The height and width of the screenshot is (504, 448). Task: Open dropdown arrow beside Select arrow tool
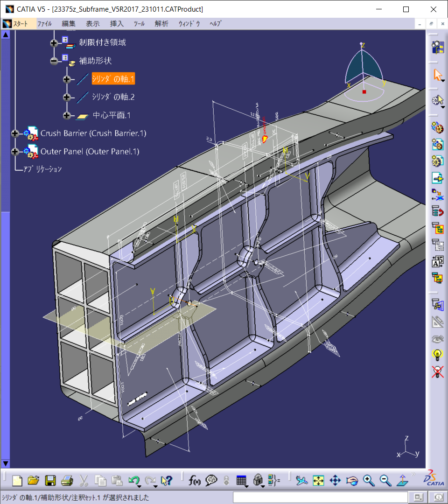pos(443,81)
